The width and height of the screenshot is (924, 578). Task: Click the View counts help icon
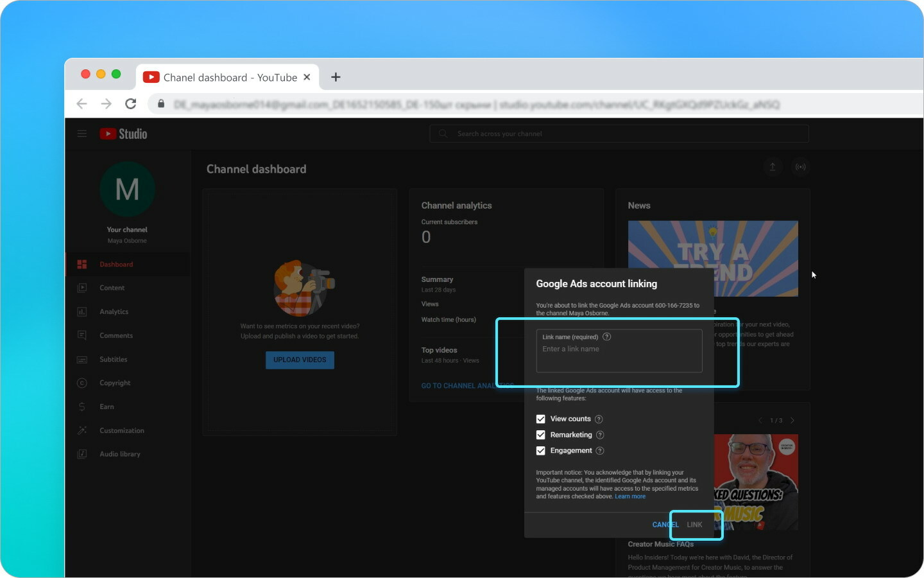pyautogui.click(x=599, y=419)
